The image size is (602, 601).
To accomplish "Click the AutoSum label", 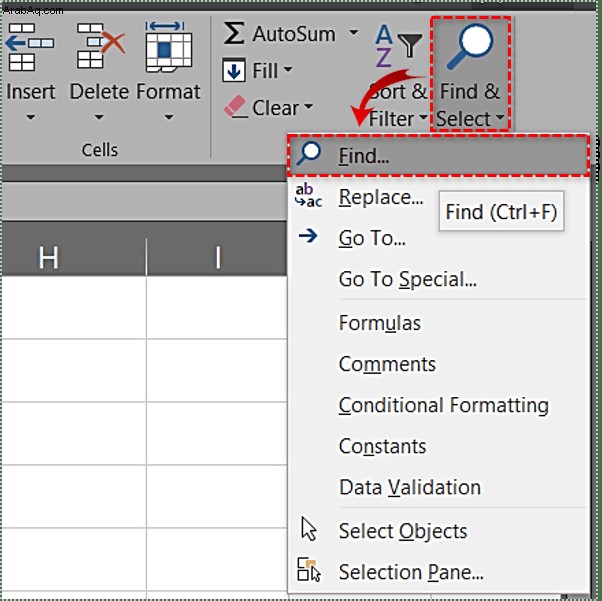I will [294, 34].
